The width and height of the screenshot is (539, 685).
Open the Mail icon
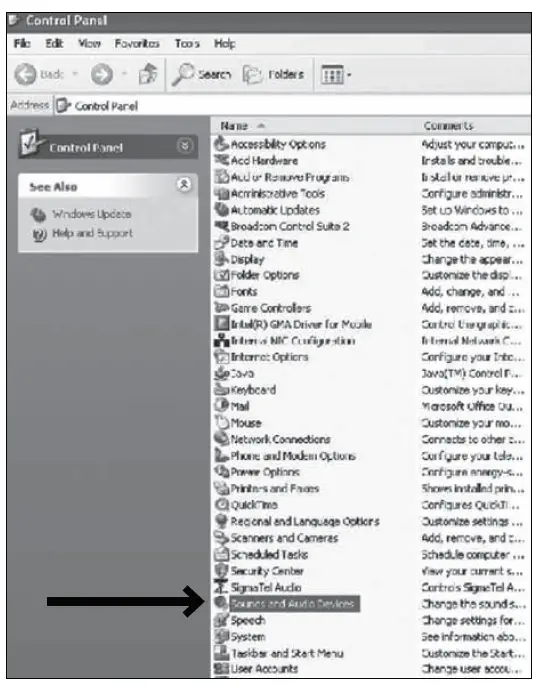tap(221, 406)
